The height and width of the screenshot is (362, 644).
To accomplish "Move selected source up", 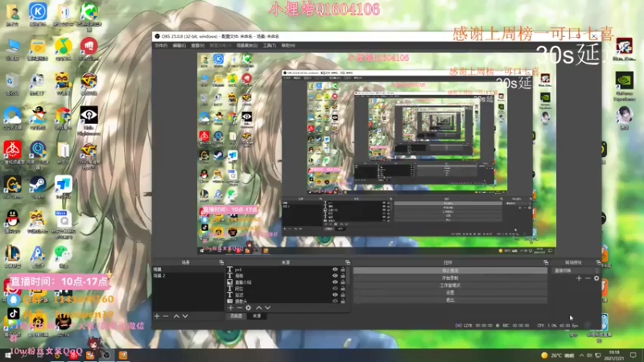I will [x=258, y=308].
